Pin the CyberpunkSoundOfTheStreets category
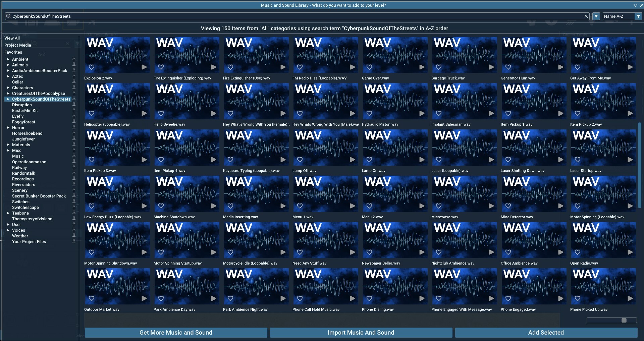The image size is (644, 341). pos(74,99)
